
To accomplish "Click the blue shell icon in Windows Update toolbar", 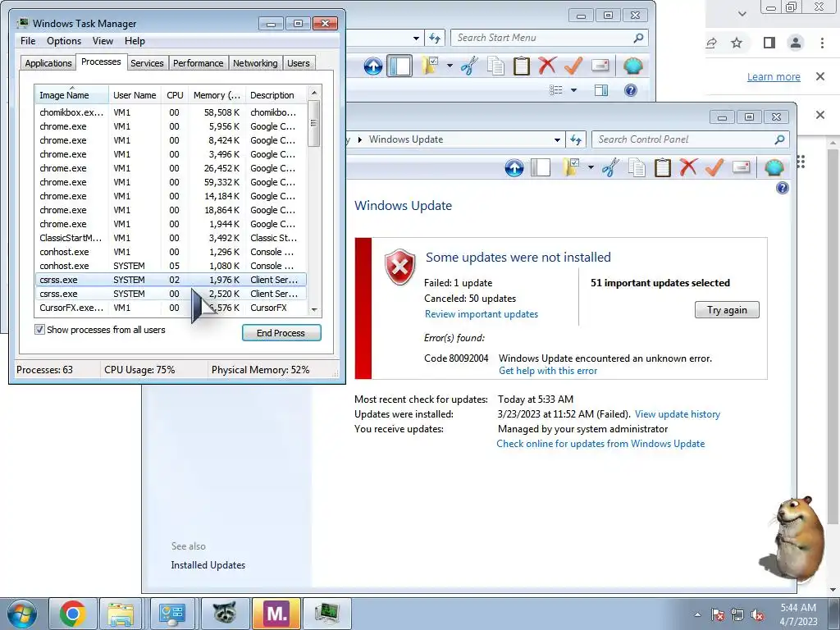I will [774, 167].
